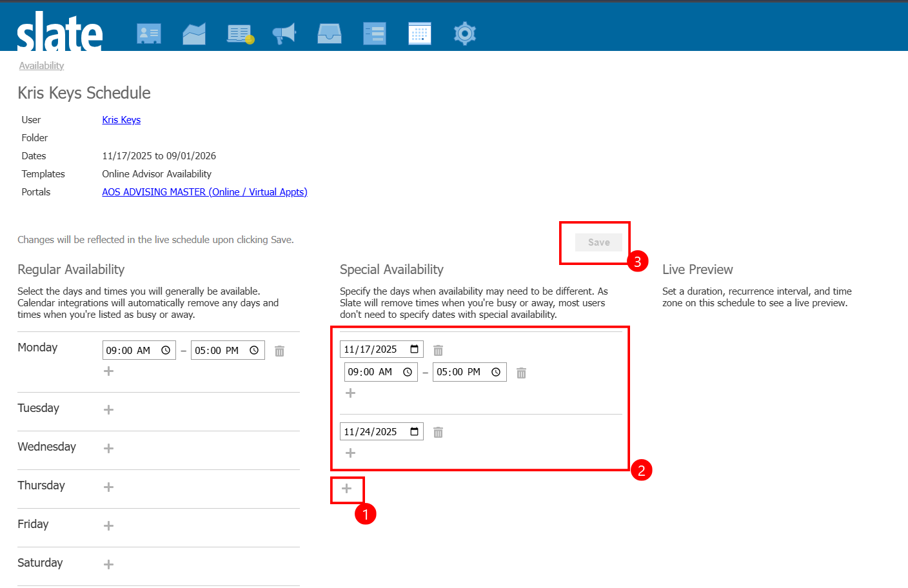This screenshot has width=908, height=588.
Task: Select the dates 11/17/2025 to 09/01/2026
Action: point(159,156)
